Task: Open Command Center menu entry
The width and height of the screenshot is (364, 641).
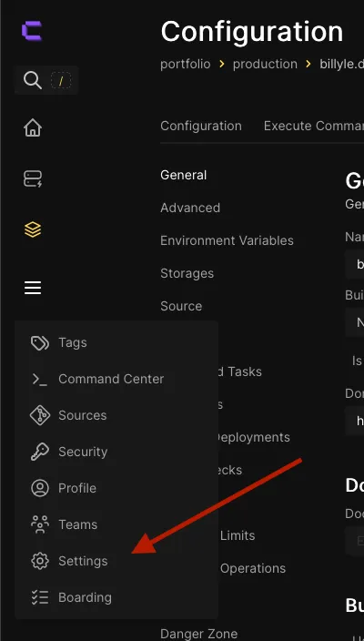Action: [111, 379]
